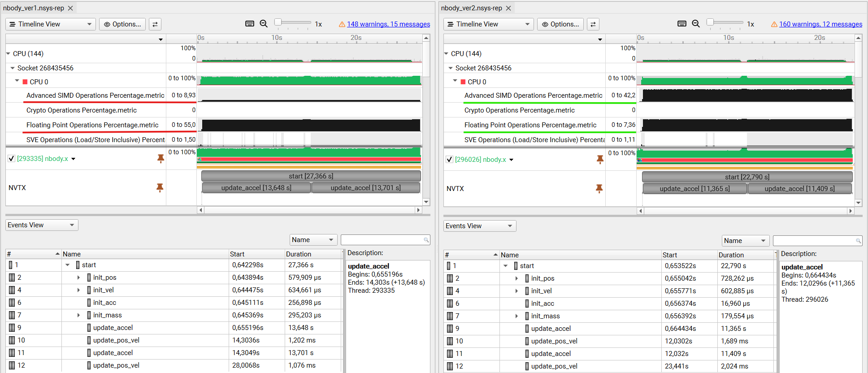The image size is (868, 373).
Task: Click swap arrows button in nbody_ver2 toolbar
Action: tap(593, 24)
